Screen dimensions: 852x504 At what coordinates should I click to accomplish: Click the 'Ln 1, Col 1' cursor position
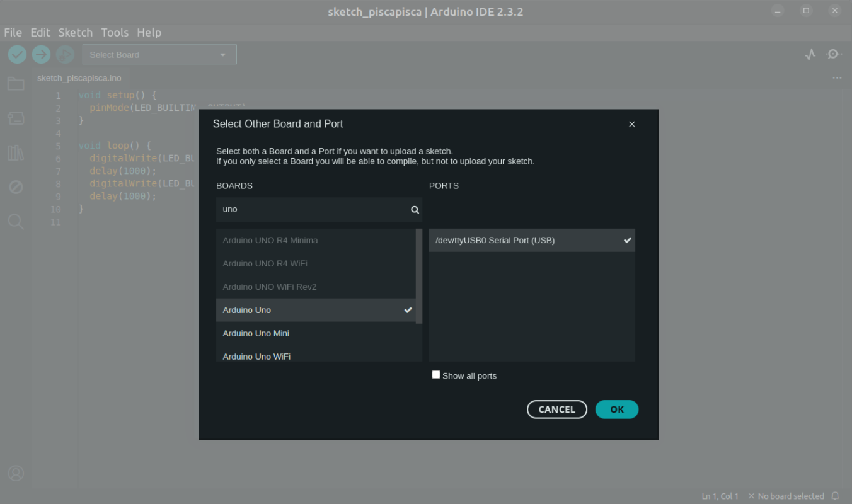point(720,496)
